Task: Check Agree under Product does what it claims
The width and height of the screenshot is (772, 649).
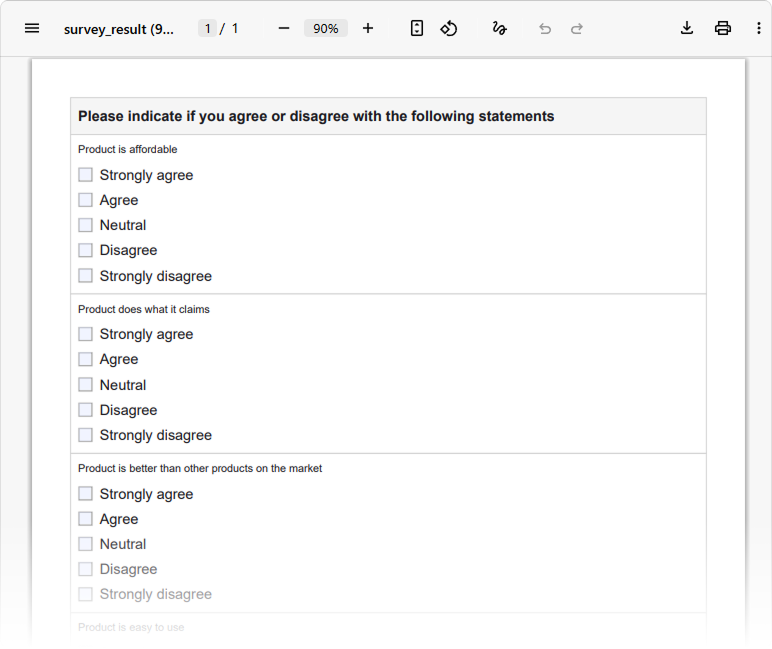Action: (86, 359)
